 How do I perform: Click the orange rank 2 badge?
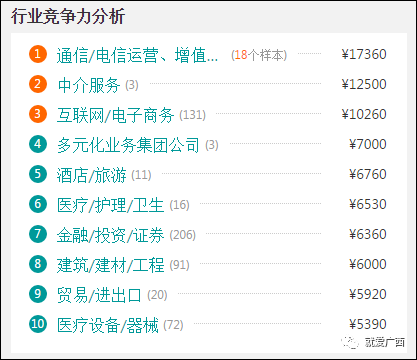point(38,84)
